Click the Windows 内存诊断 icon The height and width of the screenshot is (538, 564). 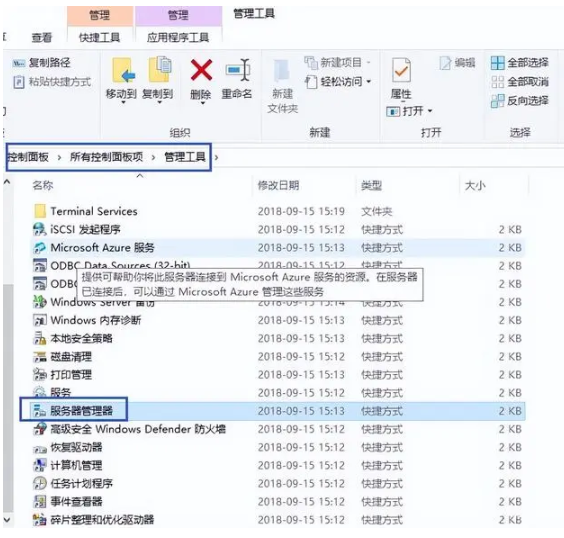[40, 320]
